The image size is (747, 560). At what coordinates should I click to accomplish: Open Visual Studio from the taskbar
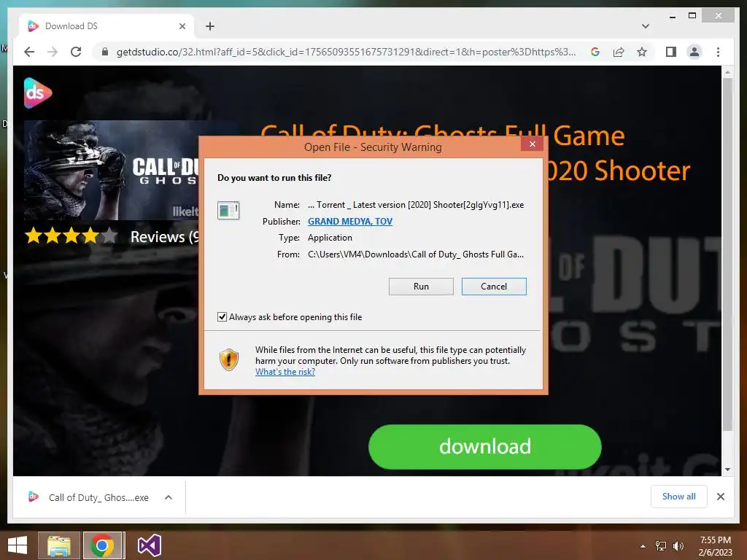click(x=150, y=545)
